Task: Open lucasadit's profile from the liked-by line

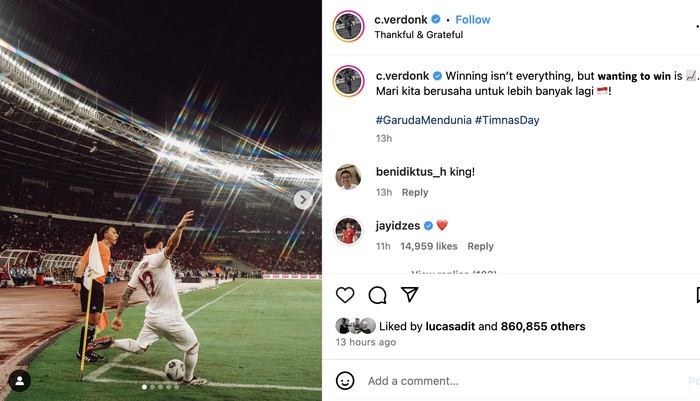Action: click(446, 326)
